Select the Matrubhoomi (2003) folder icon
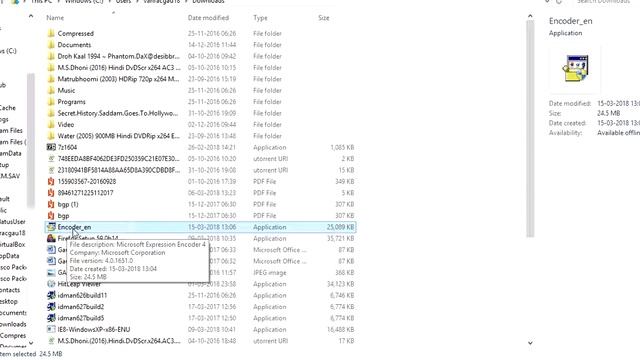 click(x=51, y=79)
